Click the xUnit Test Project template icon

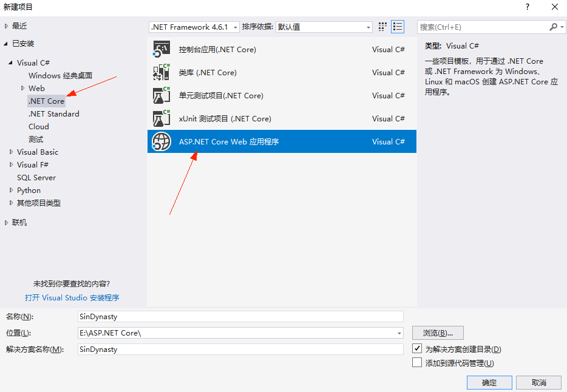[161, 119]
